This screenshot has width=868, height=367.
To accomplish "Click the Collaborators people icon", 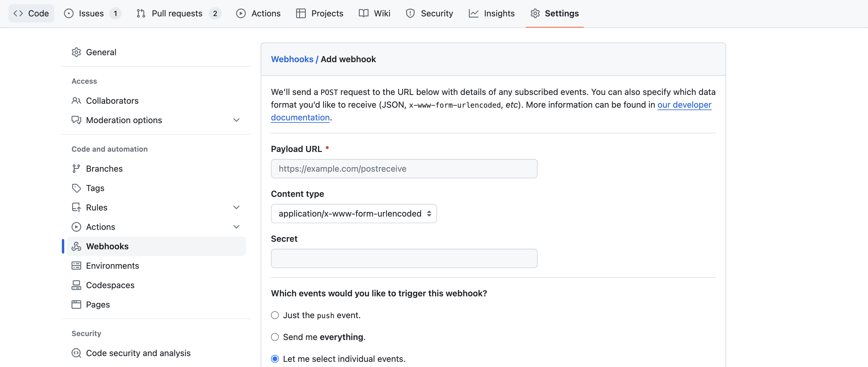I will [76, 100].
